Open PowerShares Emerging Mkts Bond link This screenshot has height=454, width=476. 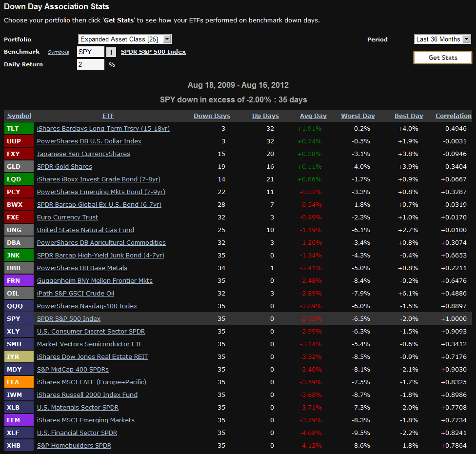coord(101,192)
